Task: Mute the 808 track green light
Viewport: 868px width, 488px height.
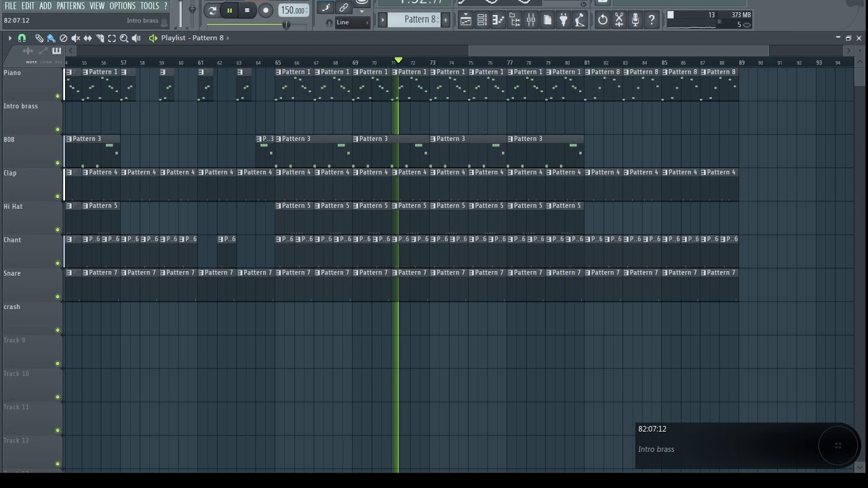Action: pyautogui.click(x=58, y=163)
